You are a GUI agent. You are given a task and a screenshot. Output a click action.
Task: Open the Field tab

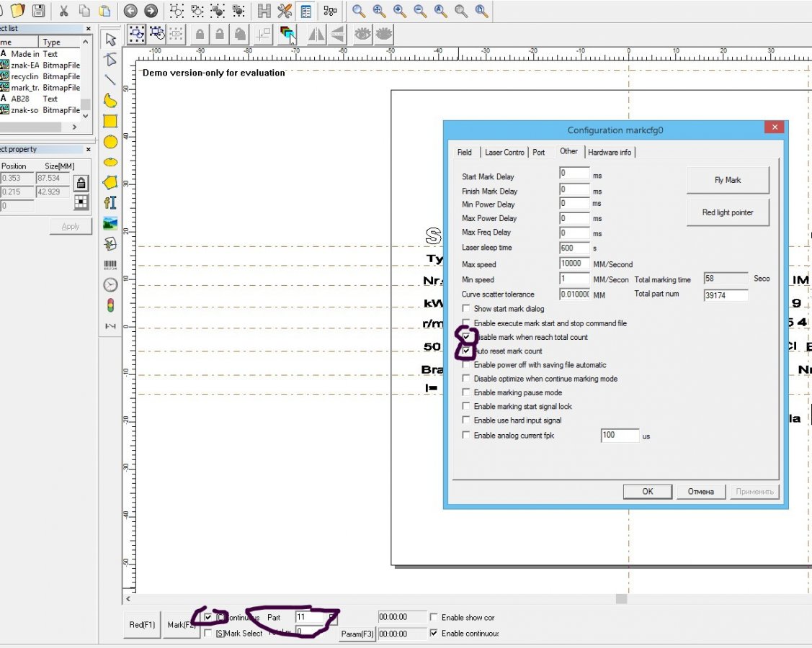465,152
